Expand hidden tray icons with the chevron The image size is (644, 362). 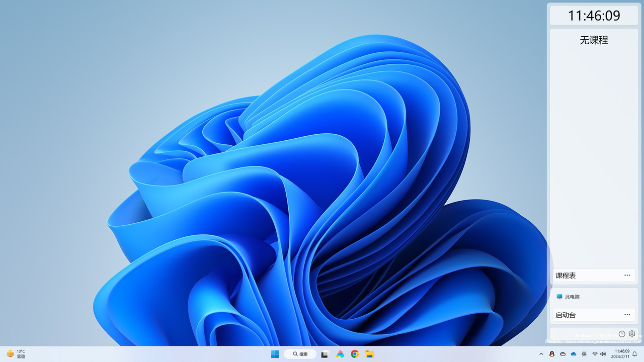point(542,354)
